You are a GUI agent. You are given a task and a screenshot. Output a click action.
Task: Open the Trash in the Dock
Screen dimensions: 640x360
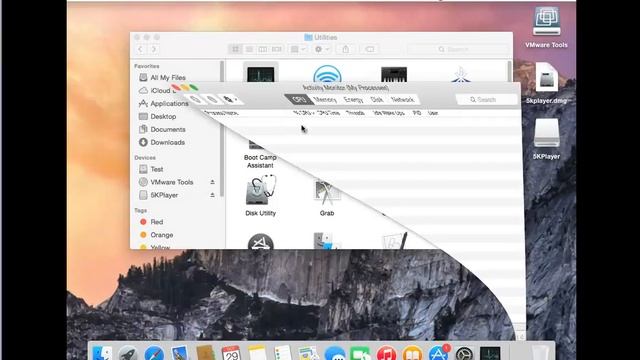click(x=540, y=353)
